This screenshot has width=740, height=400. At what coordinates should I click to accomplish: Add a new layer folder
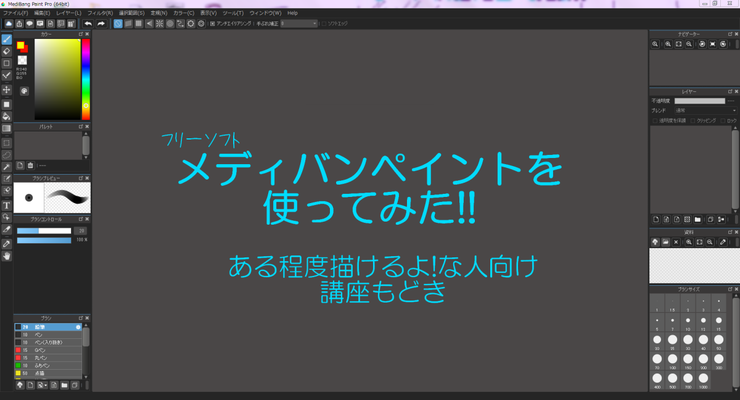698,219
